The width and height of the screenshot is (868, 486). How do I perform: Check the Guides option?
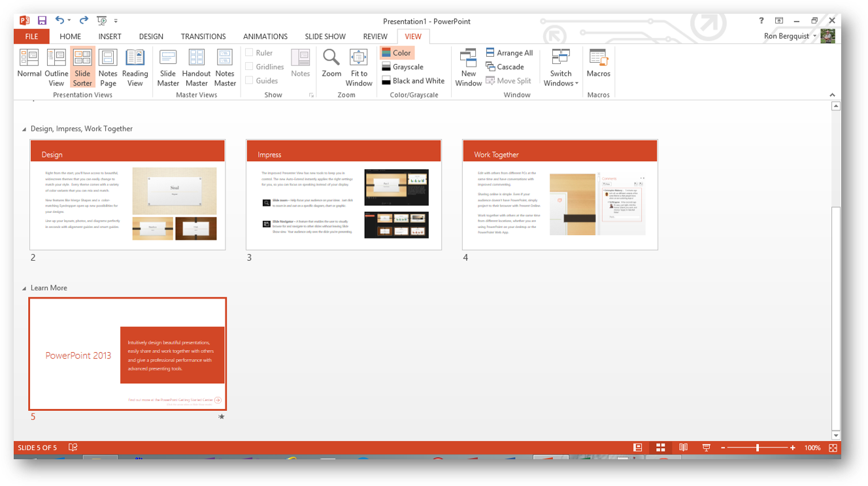point(249,81)
